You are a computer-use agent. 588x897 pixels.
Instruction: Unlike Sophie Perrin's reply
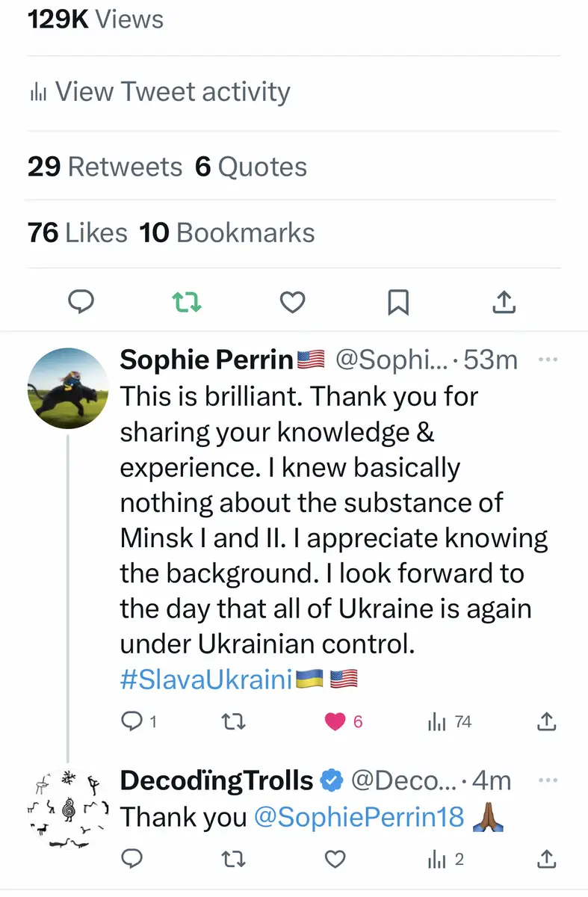click(x=336, y=721)
